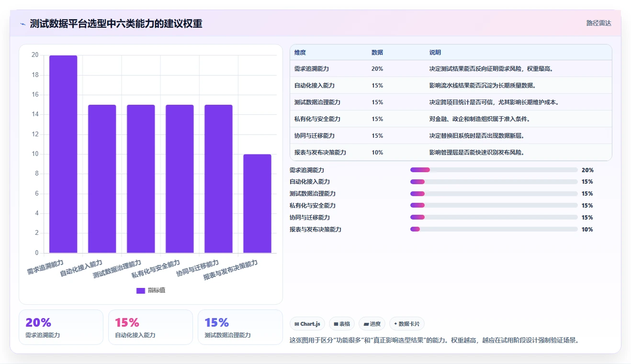
Task: Click the 报表与发布决策能力 10% progress bar
Action: [x=494, y=230]
